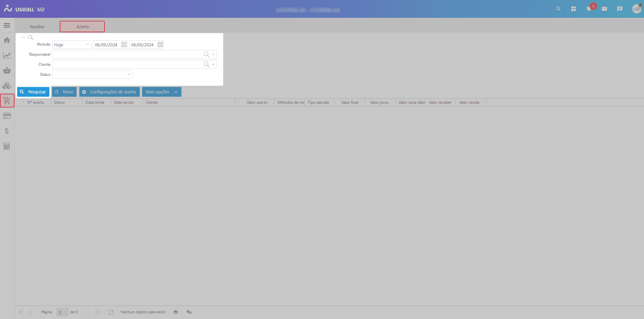Go to the Home sidebar icon
Screen dimensions: 644x319
click(7, 40)
